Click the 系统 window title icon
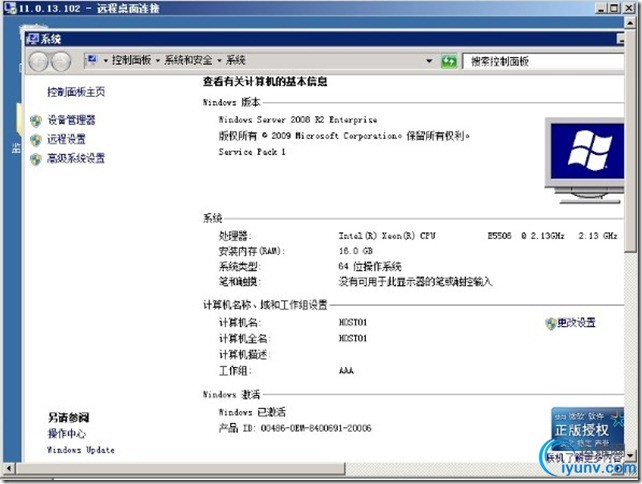Image resolution: width=642 pixels, height=484 pixels. pyautogui.click(x=33, y=39)
